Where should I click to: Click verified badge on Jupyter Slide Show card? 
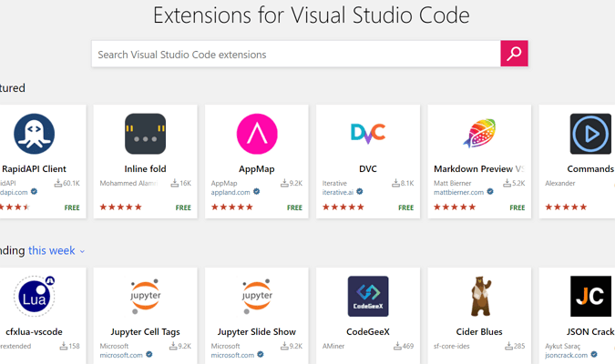[x=261, y=355]
